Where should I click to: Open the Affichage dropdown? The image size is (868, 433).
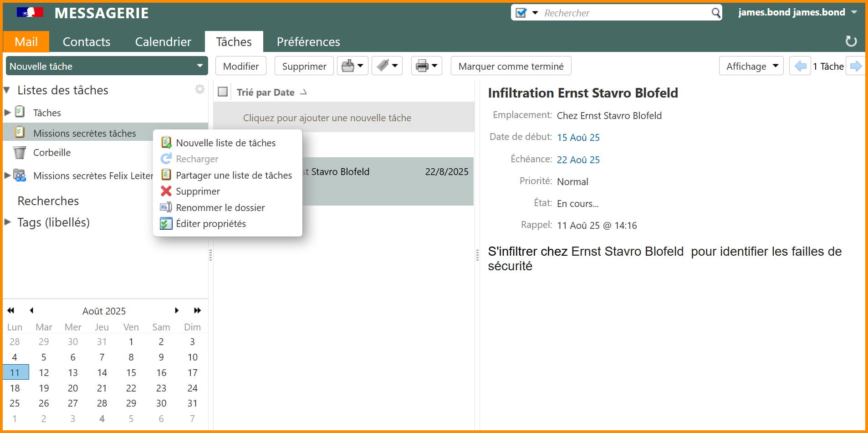tap(751, 66)
